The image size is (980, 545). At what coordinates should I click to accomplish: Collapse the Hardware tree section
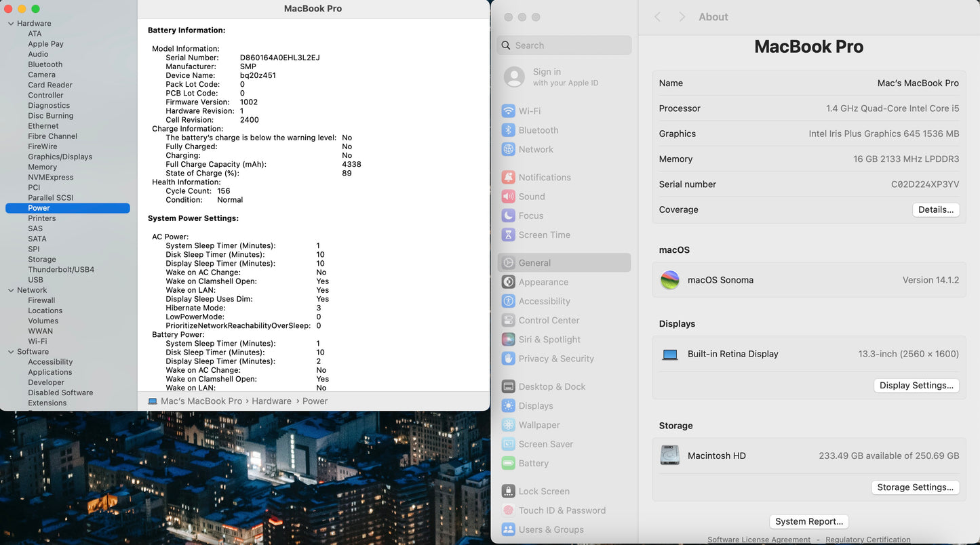[x=11, y=24]
